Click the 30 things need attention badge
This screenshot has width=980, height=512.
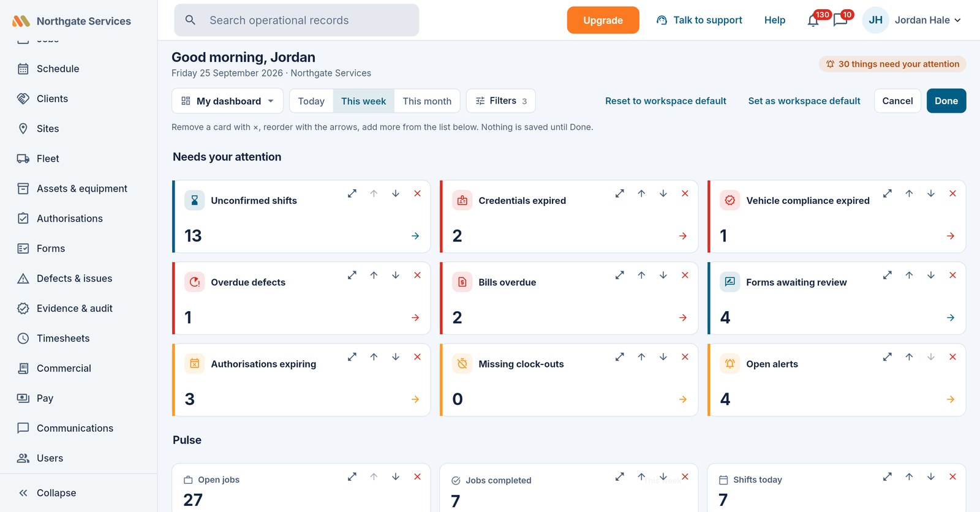pyautogui.click(x=892, y=64)
